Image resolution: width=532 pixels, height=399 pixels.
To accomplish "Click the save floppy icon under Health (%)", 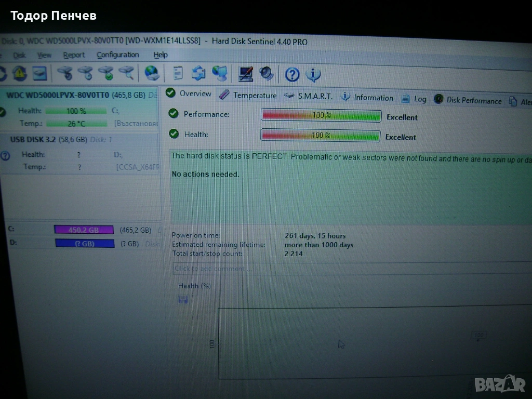I will pos(183,299).
